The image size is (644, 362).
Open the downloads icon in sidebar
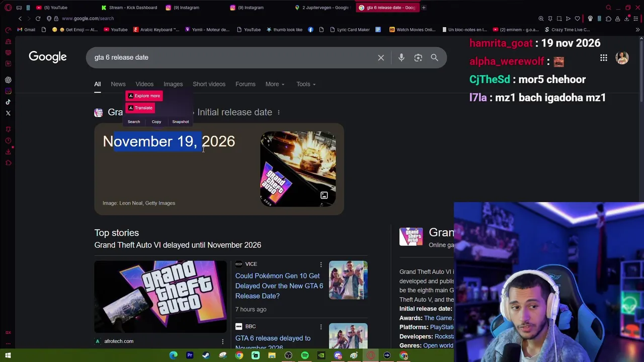click(8, 152)
